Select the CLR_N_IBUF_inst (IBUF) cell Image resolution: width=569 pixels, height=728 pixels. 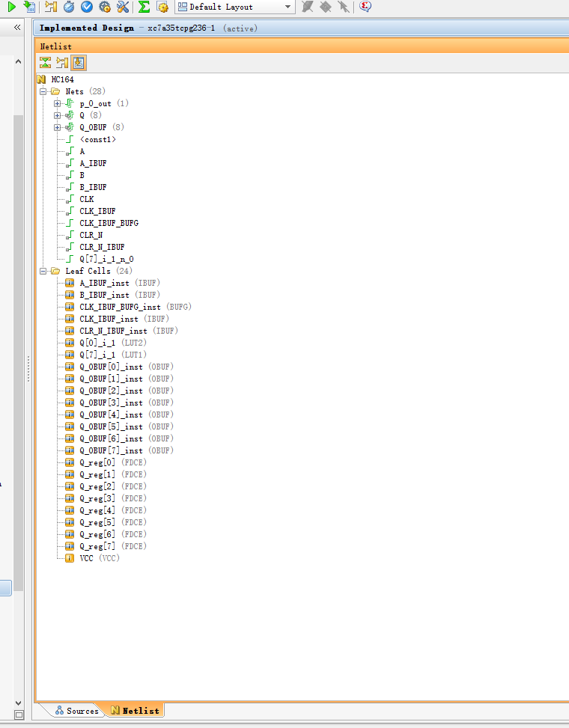129,331
